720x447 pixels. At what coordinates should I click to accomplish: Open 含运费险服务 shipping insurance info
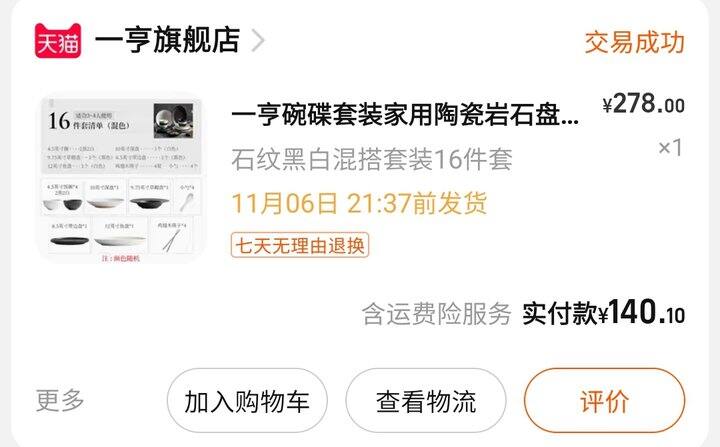(436, 314)
